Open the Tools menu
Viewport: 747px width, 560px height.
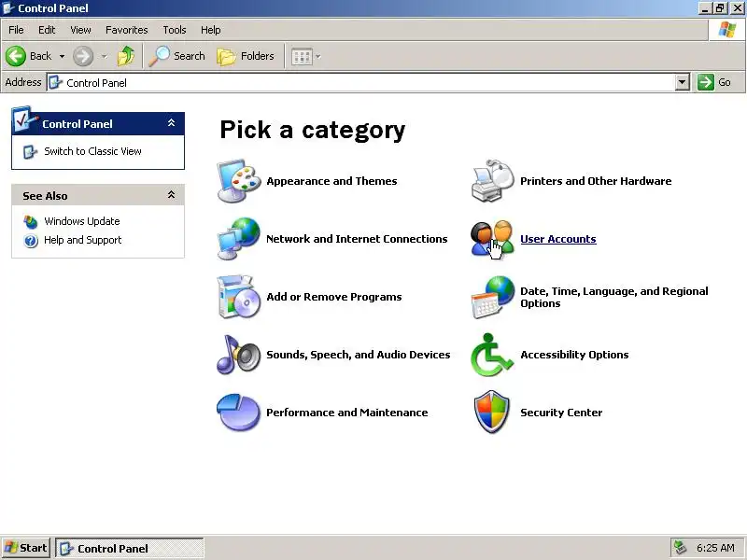(x=175, y=30)
